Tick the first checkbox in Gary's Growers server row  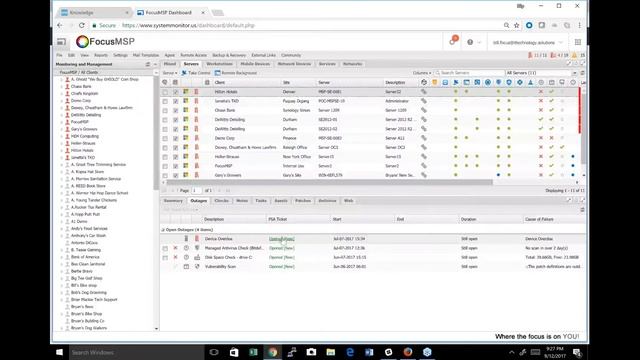(165, 176)
